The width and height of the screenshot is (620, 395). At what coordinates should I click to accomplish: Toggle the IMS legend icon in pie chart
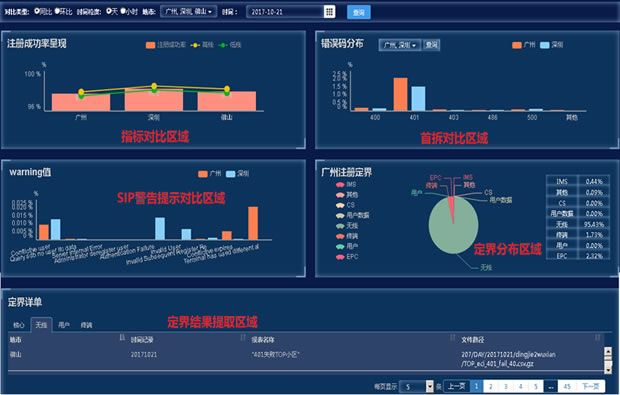tap(340, 185)
